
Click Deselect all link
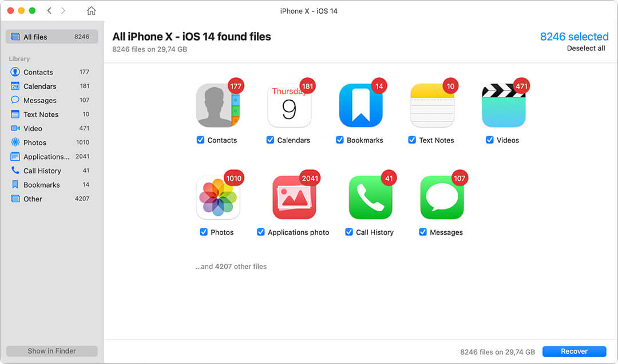point(586,48)
